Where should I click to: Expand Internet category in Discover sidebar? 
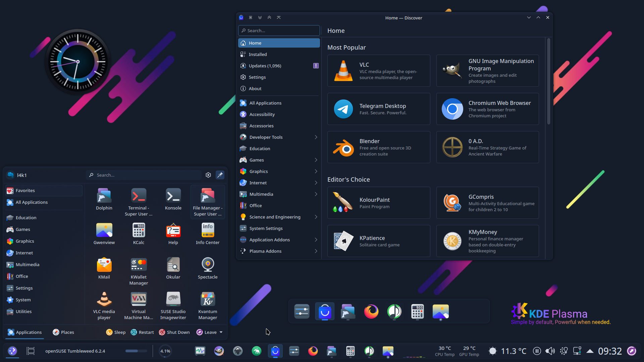pyautogui.click(x=316, y=183)
